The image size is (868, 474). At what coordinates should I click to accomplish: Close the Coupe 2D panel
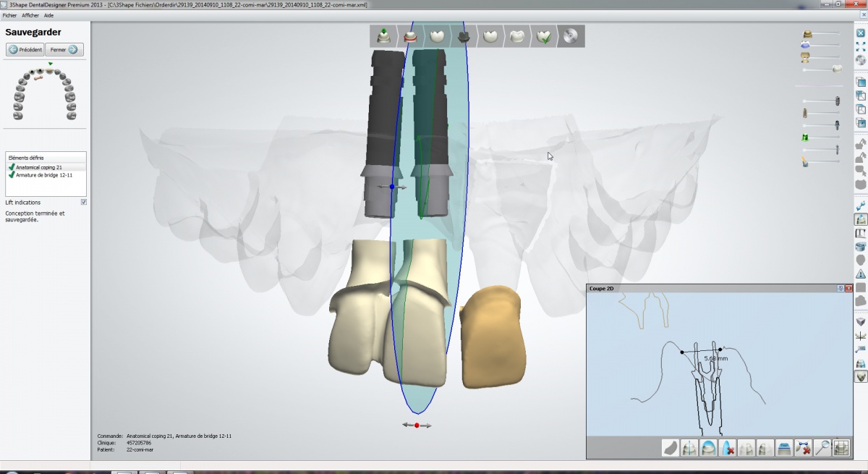[848, 288]
